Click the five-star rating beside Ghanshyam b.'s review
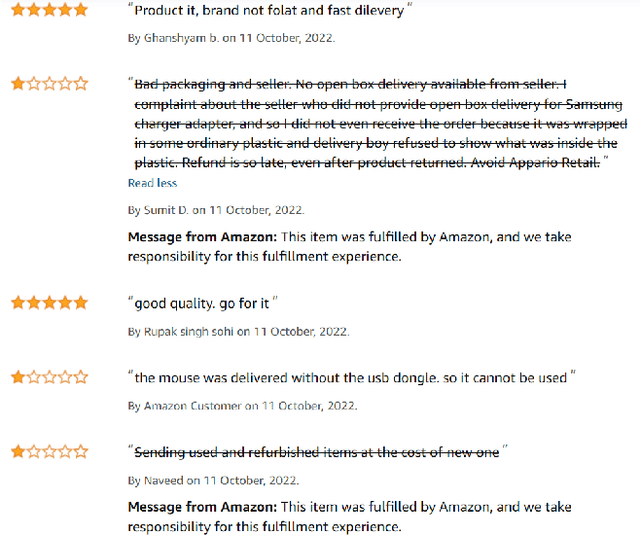Image resolution: width=640 pixels, height=535 pixels. click(49, 9)
